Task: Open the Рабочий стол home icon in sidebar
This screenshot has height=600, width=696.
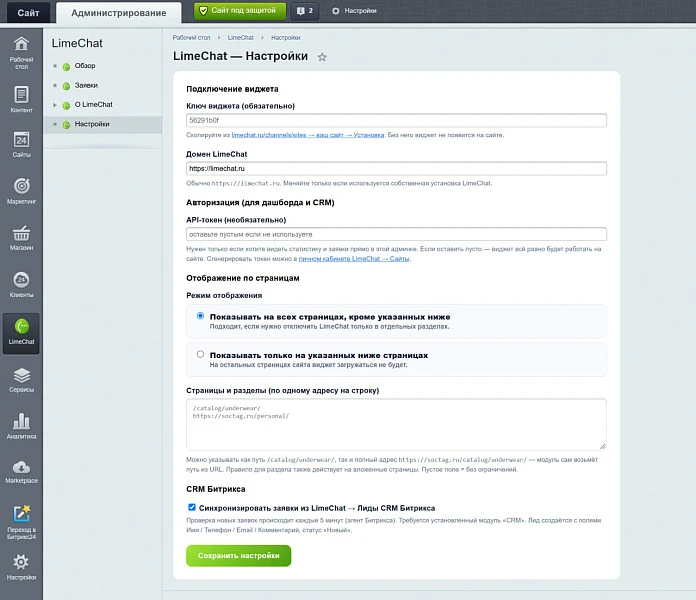Action: point(21,44)
